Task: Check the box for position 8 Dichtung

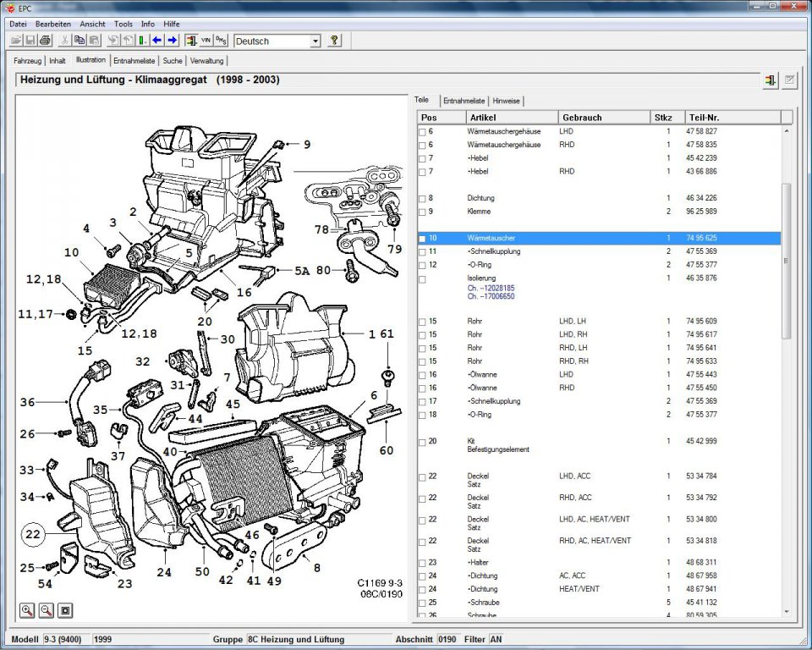Action: [422, 199]
